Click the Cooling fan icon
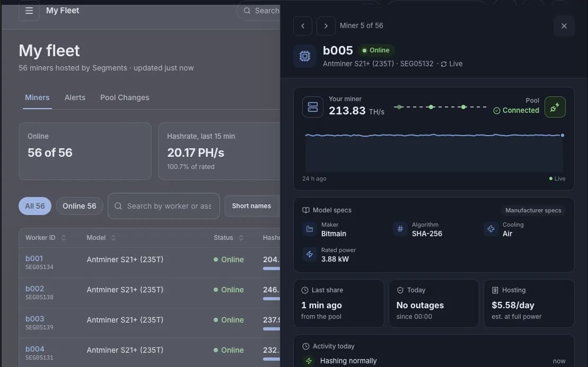Image resolution: width=588 pixels, height=367 pixels. click(x=491, y=229)
